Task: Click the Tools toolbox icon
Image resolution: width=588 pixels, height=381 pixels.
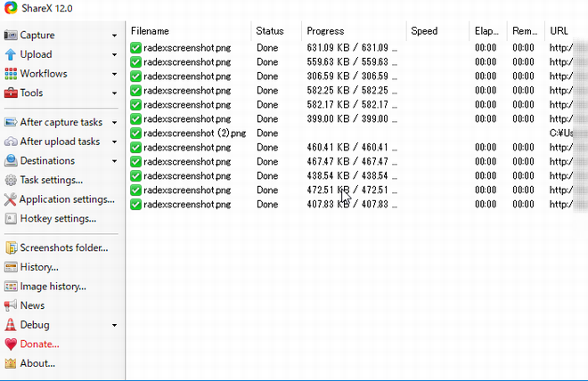Action: [x=11, y=93]
